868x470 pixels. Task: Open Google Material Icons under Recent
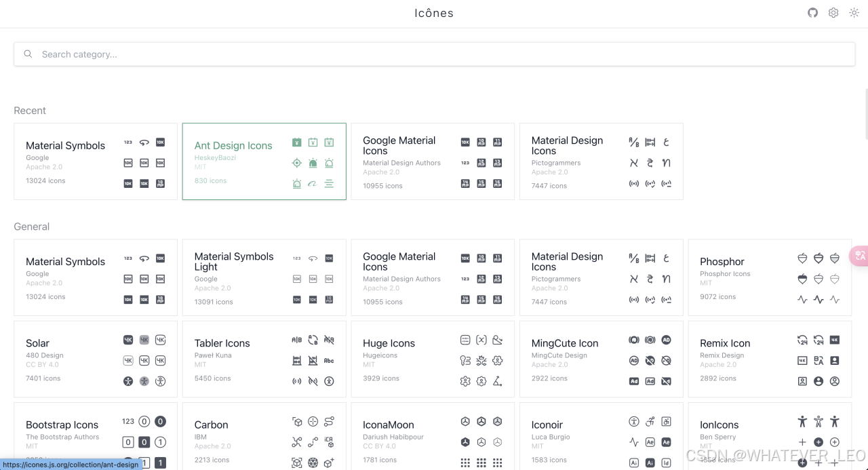coord(433,161)
